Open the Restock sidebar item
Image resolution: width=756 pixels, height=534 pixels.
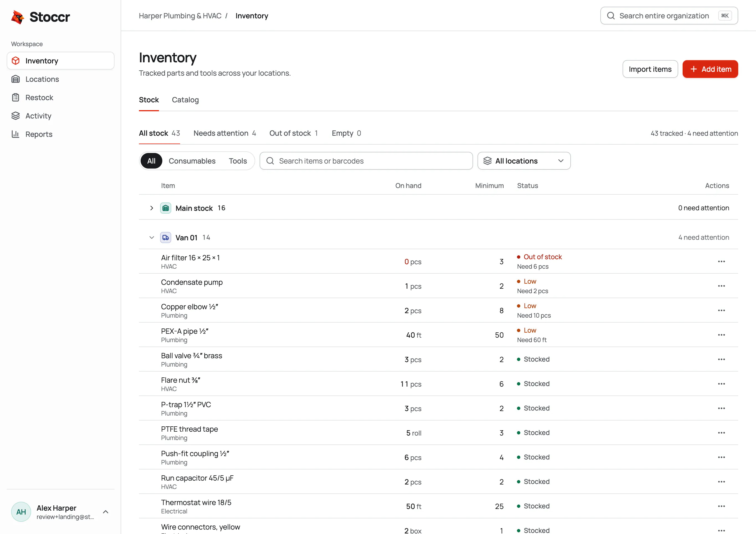pyautogui.click(x=61, y=98)
